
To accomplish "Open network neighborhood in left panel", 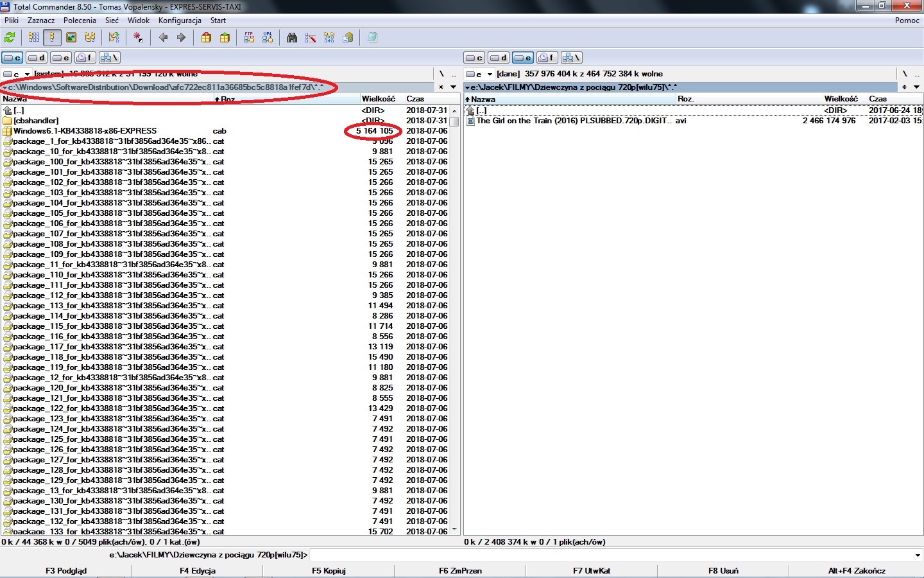I will 109,58.
